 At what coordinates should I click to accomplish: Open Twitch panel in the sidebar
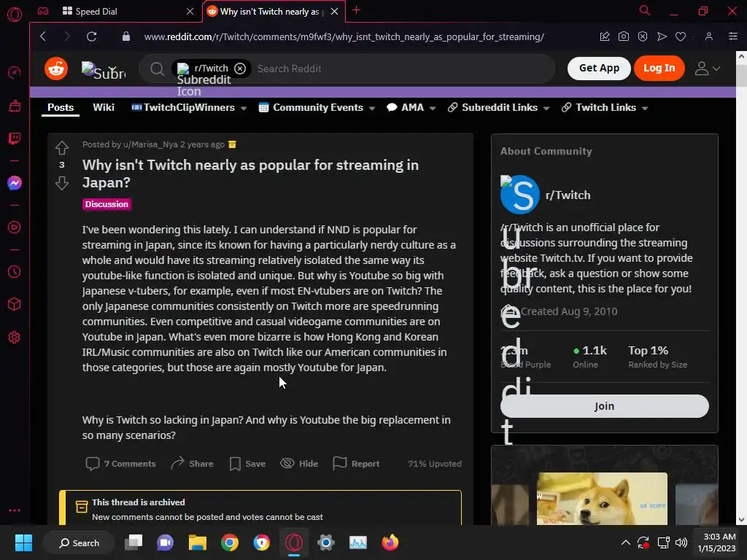15,139
